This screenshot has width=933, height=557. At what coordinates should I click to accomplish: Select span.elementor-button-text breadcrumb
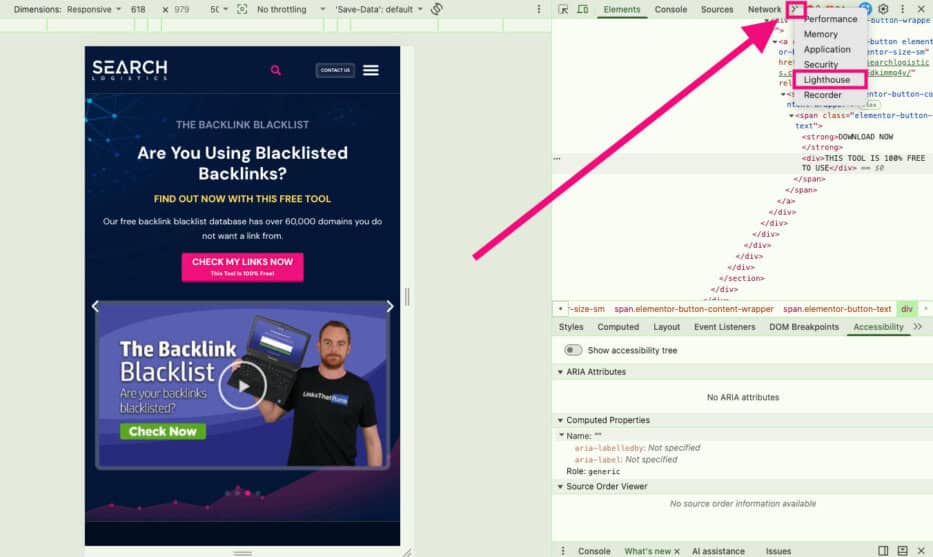837,309
